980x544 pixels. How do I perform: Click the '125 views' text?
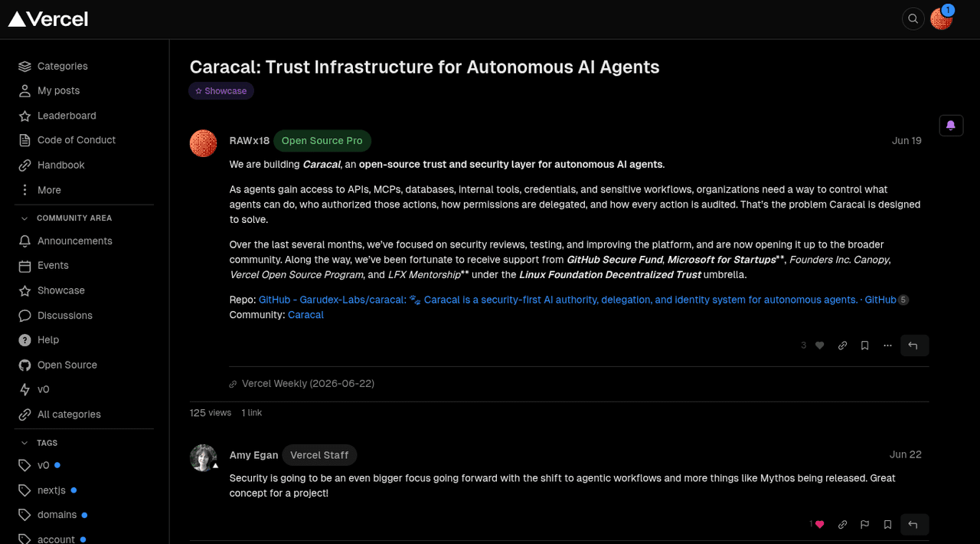pyautogui.click(x=211, y=413)
